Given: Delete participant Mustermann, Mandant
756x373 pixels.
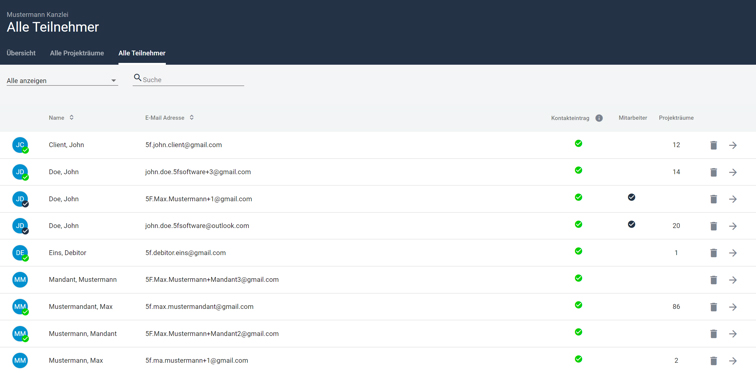Looking at the screenshot, I should 714,334.
